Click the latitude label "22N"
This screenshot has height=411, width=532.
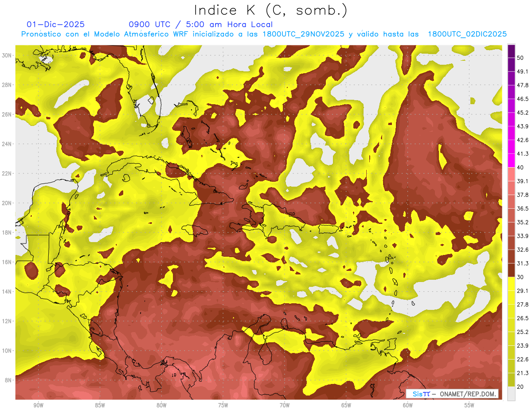pyautogui.click(x=8, y=173)
